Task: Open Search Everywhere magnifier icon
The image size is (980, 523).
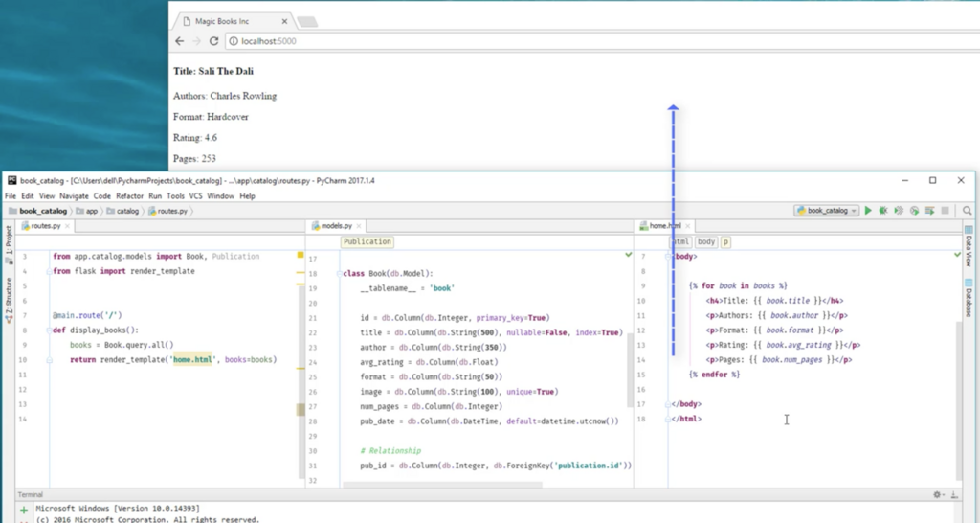Action: [x=967, y=211]
